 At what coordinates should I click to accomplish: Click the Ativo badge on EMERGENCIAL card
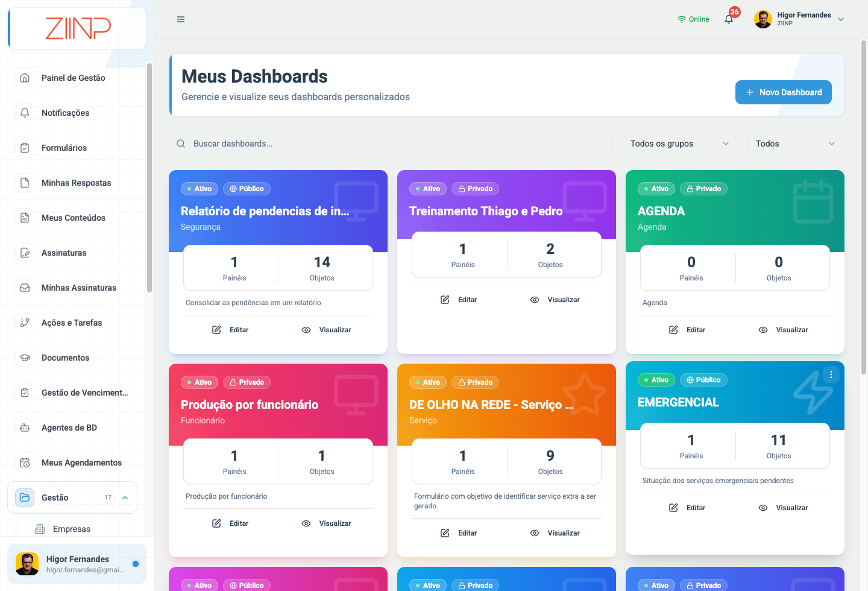[x=656, y=380]
